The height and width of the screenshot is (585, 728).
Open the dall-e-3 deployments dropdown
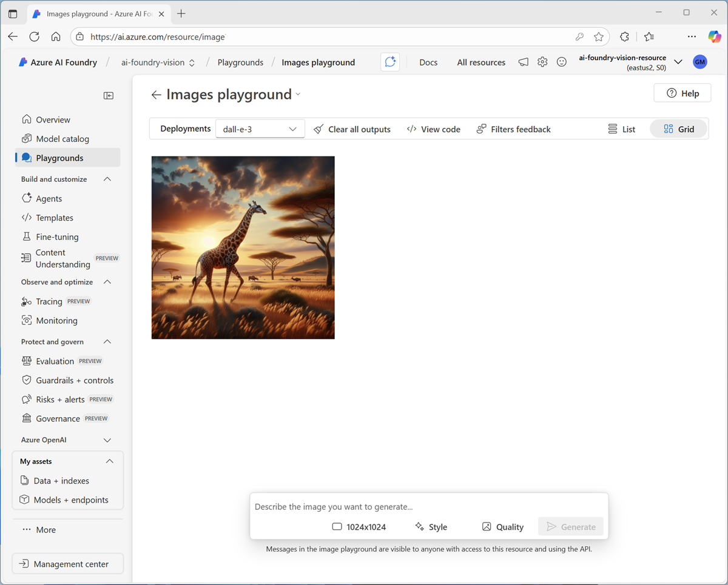pos(260,129)
